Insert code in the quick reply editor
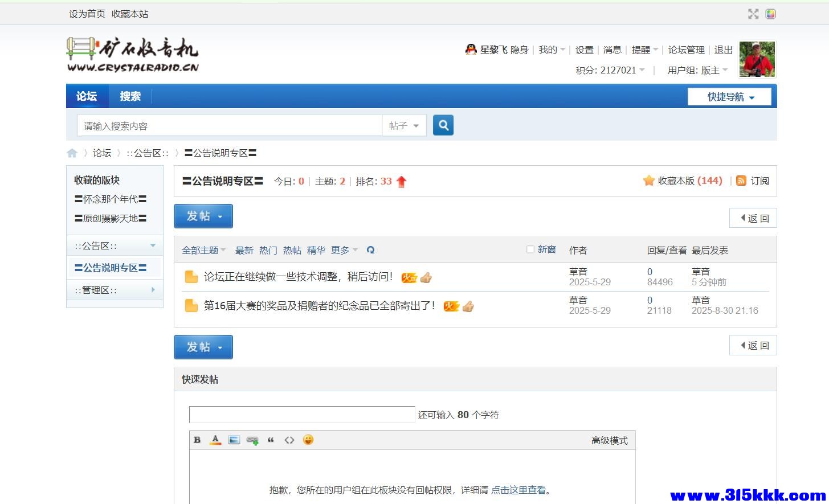The image size is (829, 504). coord(289,440)
